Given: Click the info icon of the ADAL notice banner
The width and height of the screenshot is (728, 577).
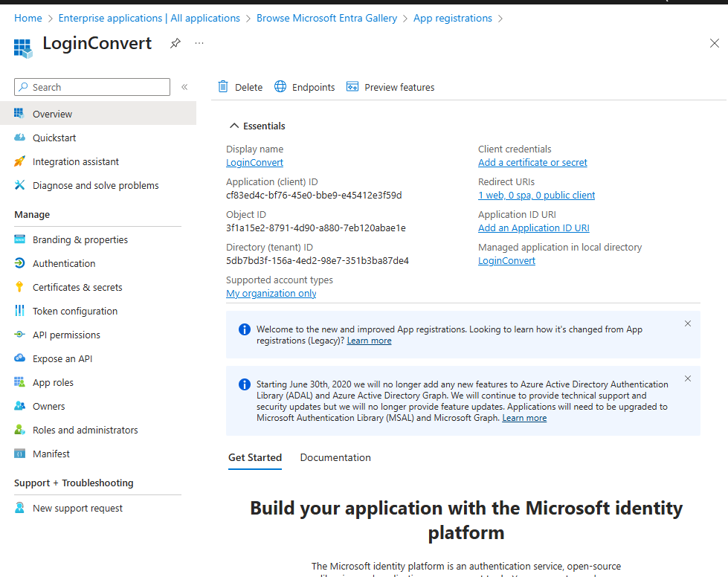Looking at the screenshot, I should 244,384.
